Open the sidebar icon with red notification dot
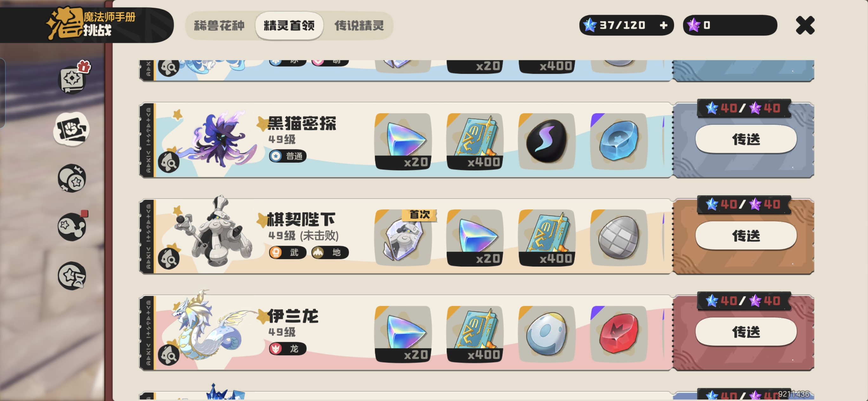The image size is (868, 401). 71,227
